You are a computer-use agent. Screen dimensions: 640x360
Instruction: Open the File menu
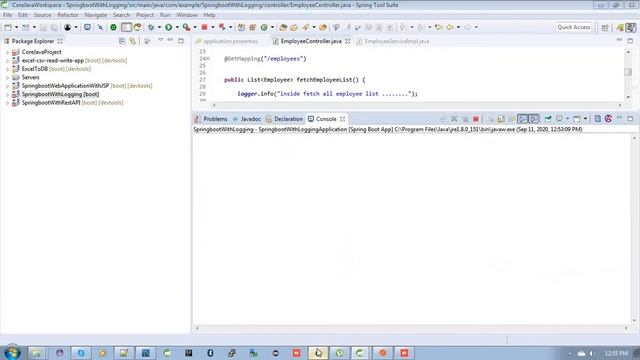click(x=7, y=15)
